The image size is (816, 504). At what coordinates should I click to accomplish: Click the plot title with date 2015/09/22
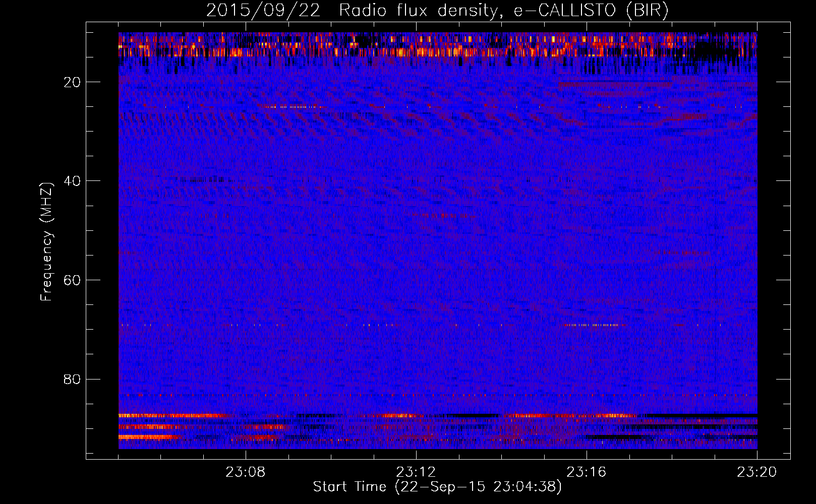437,11
